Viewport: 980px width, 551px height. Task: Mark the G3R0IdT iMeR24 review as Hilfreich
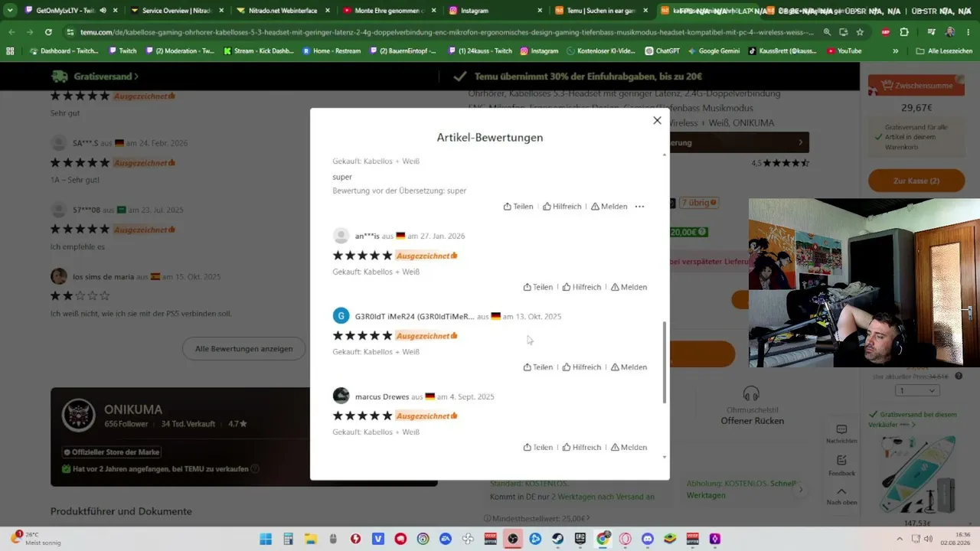click(x=582, y=367)
